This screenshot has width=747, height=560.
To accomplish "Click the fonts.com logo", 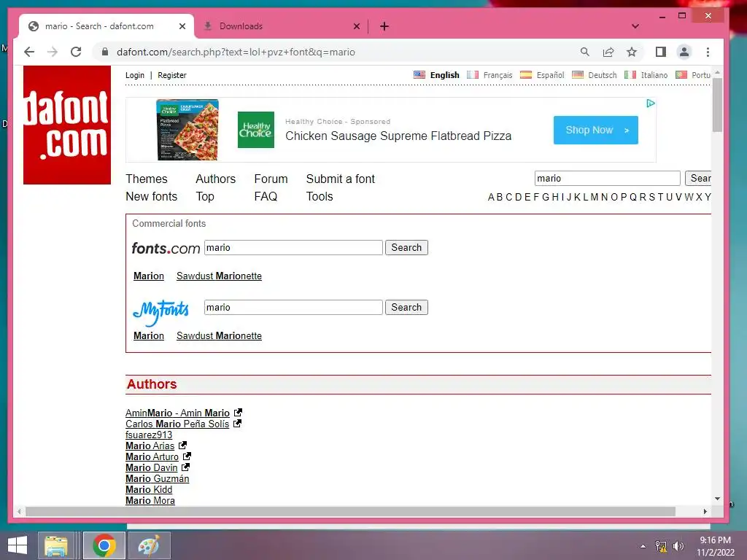I will [x=166, y=248].
